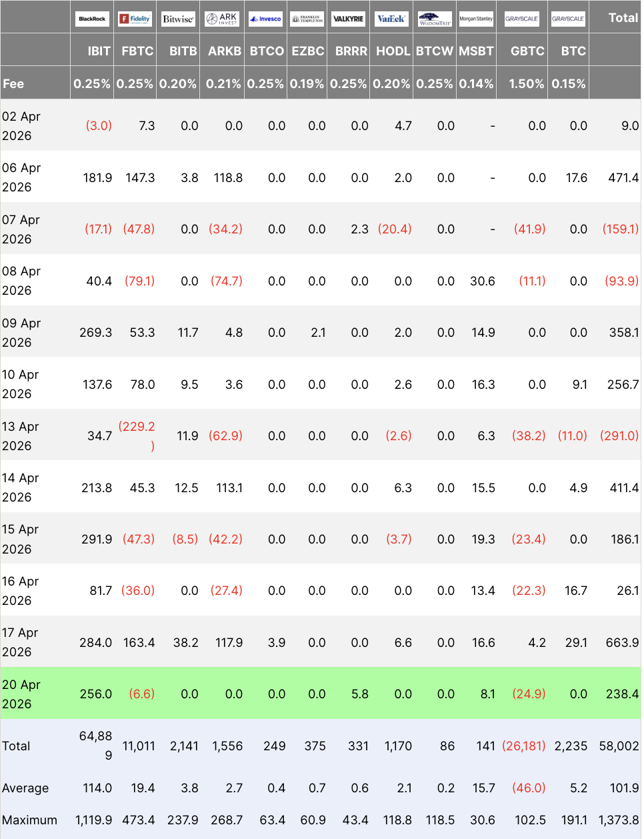Viewport: 644px width, 839px height.
Task: Click the Grayscale logo above GBTC
Action: [x=523, y=19]
